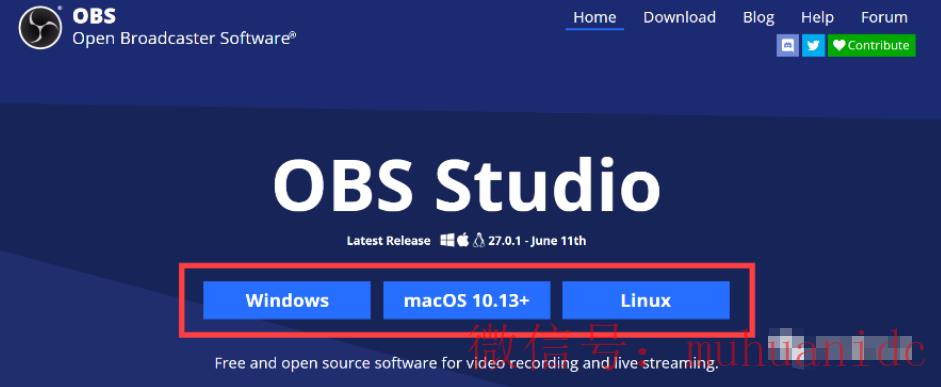The image size is (941, 387).
Task: Click the small Windows logo beside Latest Release
Action: [x=447, y=241]
